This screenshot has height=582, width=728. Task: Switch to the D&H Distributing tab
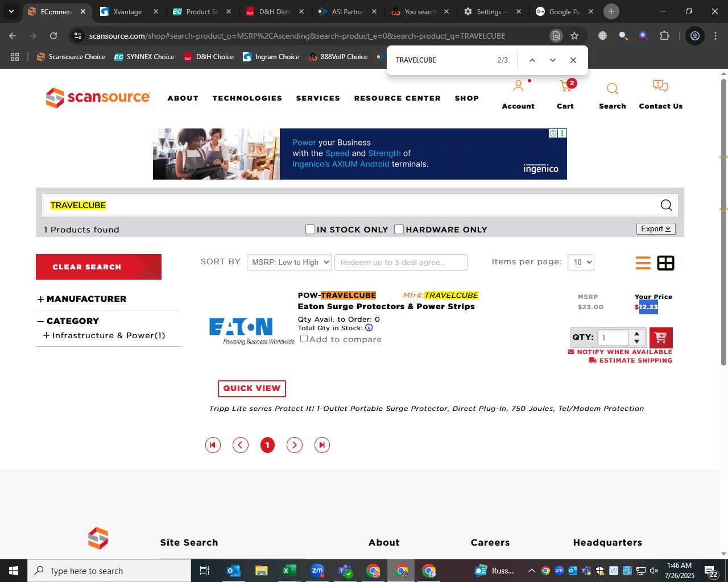[275, 11]
